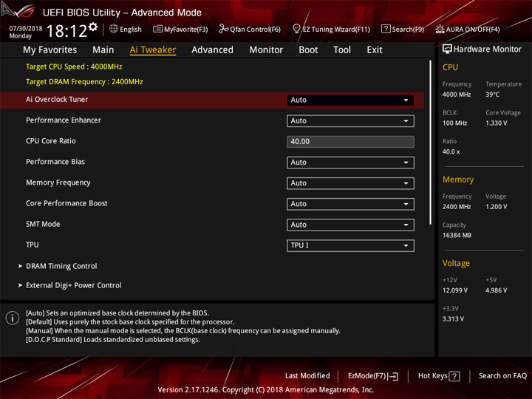Click the SMT Mode label

tap(43, 224)
